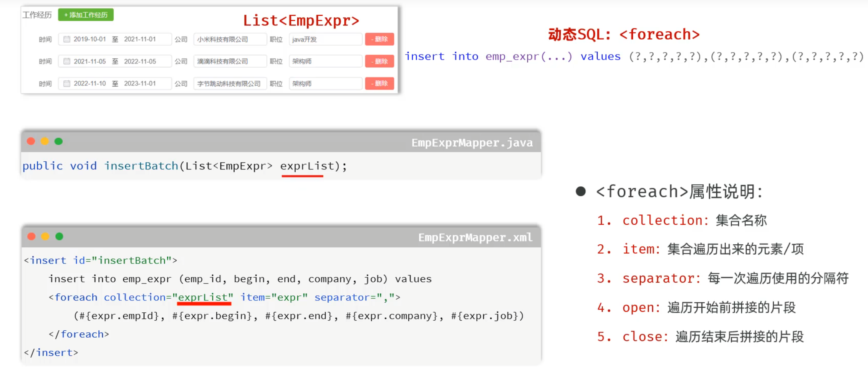The width and height of the screenshot is (868, 368).
Task: Click the end date 2023-11-01
Action: click(x=140, y=84)
